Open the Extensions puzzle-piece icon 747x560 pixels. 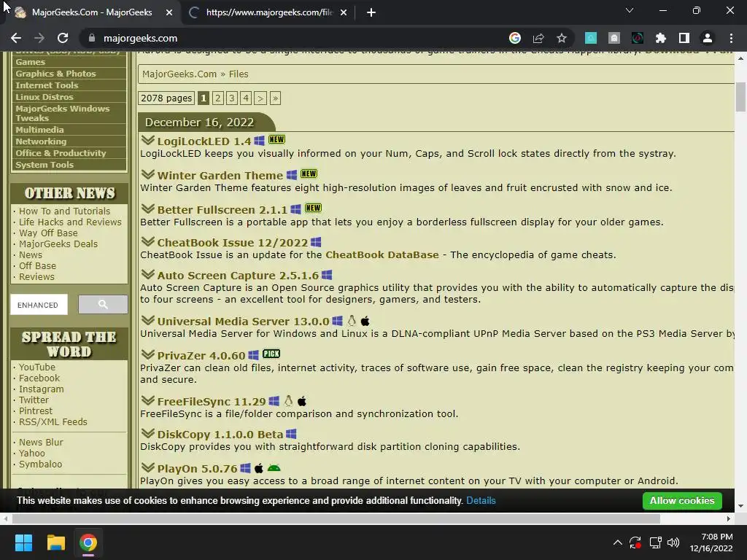click(x=661, y=38)
